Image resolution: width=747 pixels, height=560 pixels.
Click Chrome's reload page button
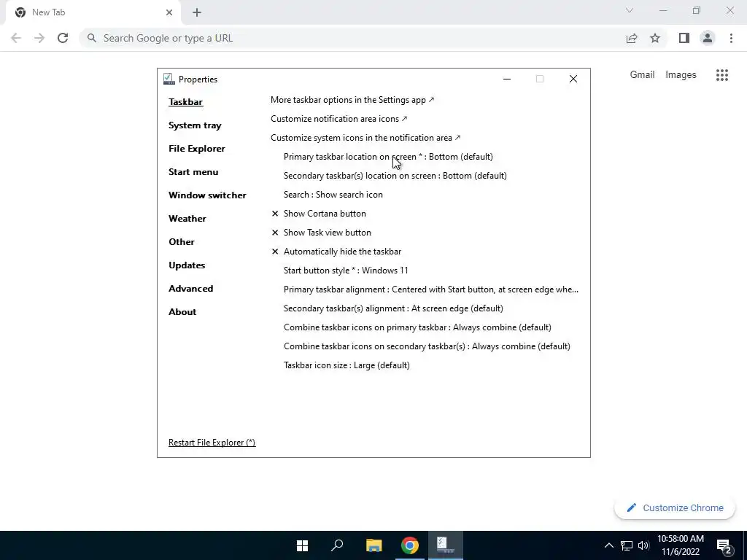click(x=63, y=38)
